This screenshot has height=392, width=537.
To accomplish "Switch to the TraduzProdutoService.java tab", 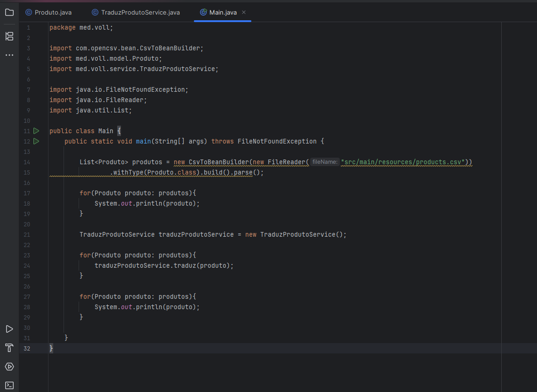I will coord(136,12).
